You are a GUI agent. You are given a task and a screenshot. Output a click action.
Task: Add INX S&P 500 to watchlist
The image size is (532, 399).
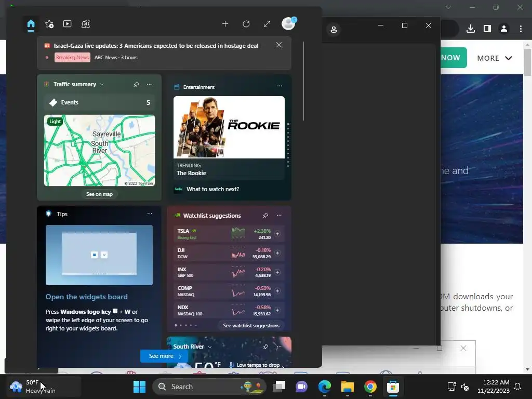(x=277, y=272)
